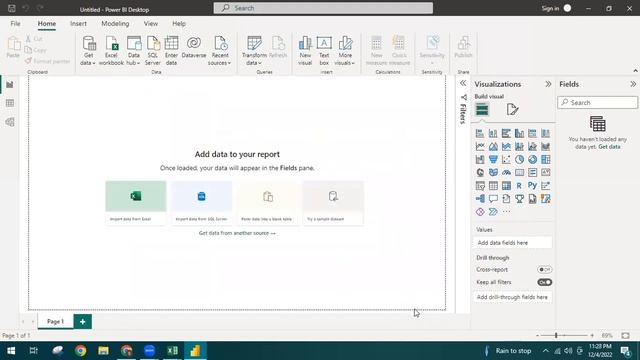Switch to the View ribbon tab
The height and width of the screenshot is (360, 640).
click(151, 24)
